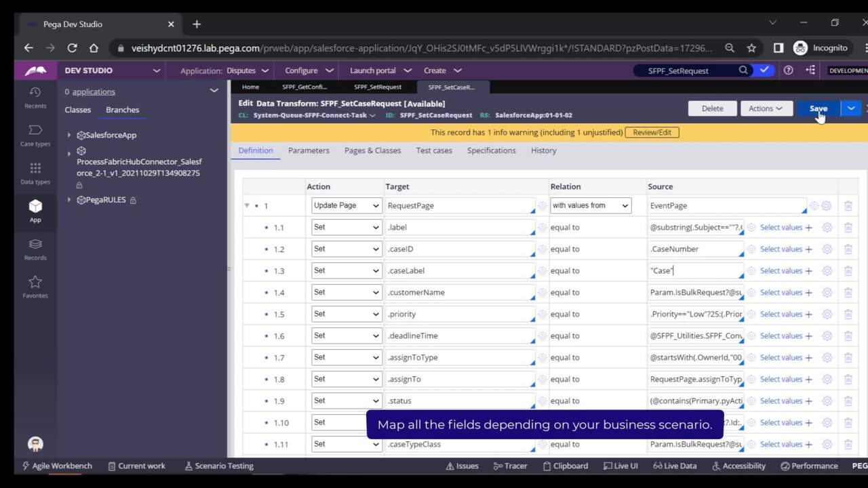868x488 pixels.
Task: Collapse step 1 with its triangle toggle
Action: click(x=247, y=205)
